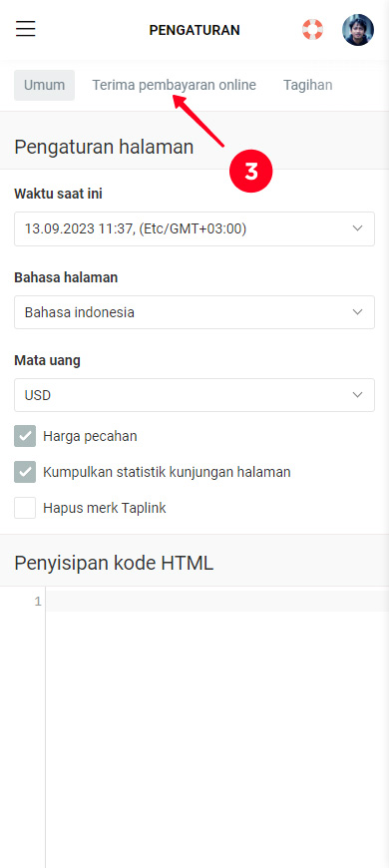The height and width of the screenshot is (868, 389).
Task: Click the Bahasa halaman chevron arrow
Action: [x=357, y=312]
